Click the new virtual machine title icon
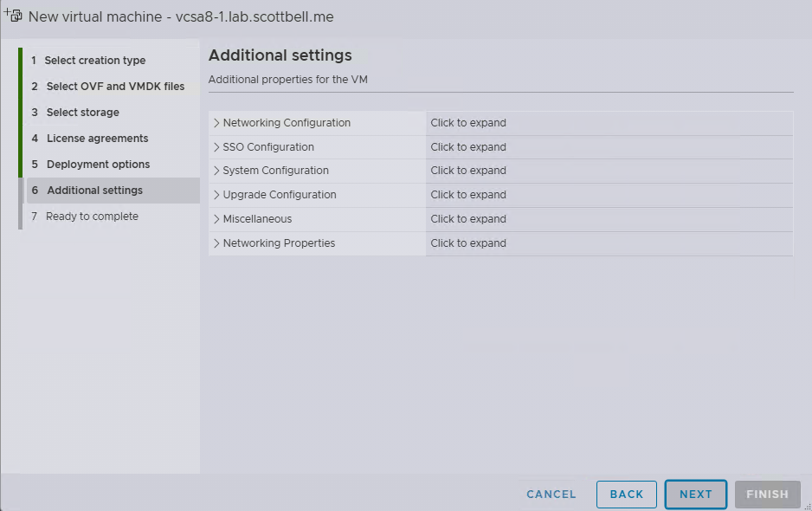 pyautogui.click(x=13, y=15)
